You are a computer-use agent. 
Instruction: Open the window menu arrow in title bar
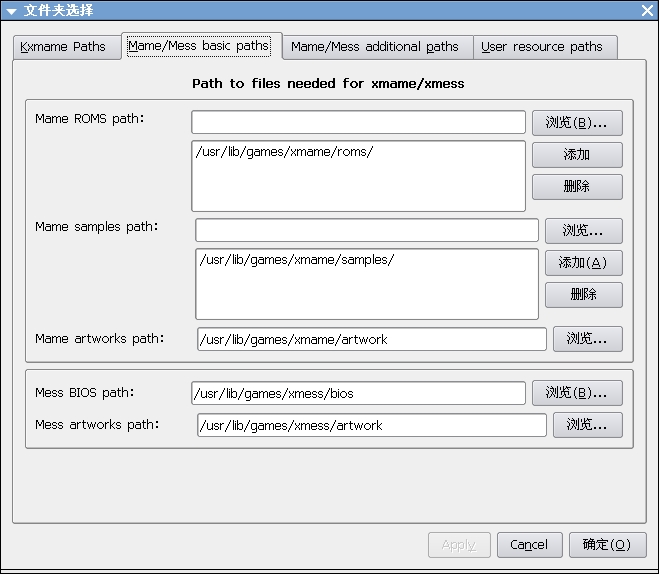(11, 11)
